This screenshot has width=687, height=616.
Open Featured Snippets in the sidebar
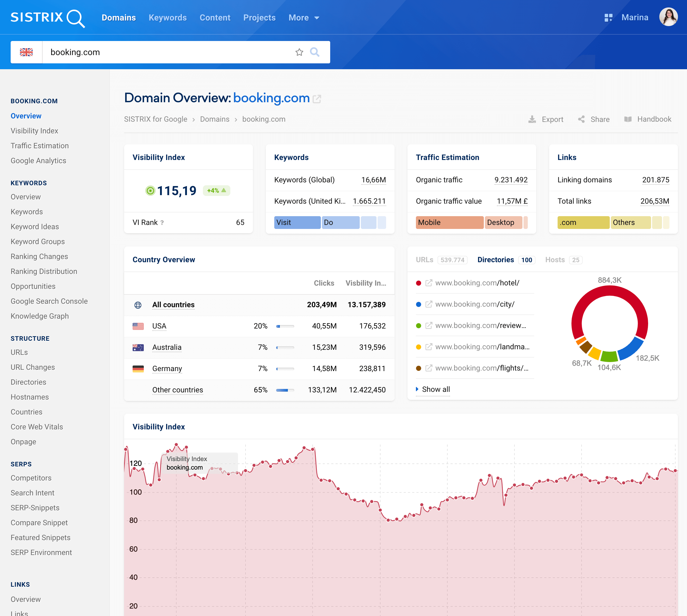(x=40, y=537)
